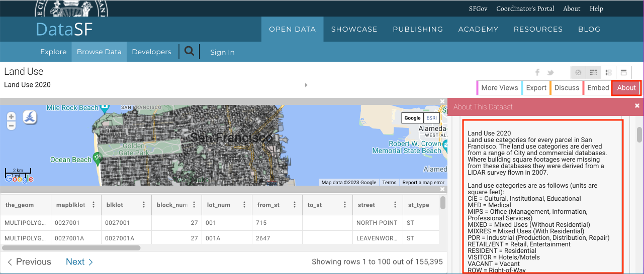This screenshot has height=274, width=644.
Task: Click the search magnifier icon
Action: (189, 51)
